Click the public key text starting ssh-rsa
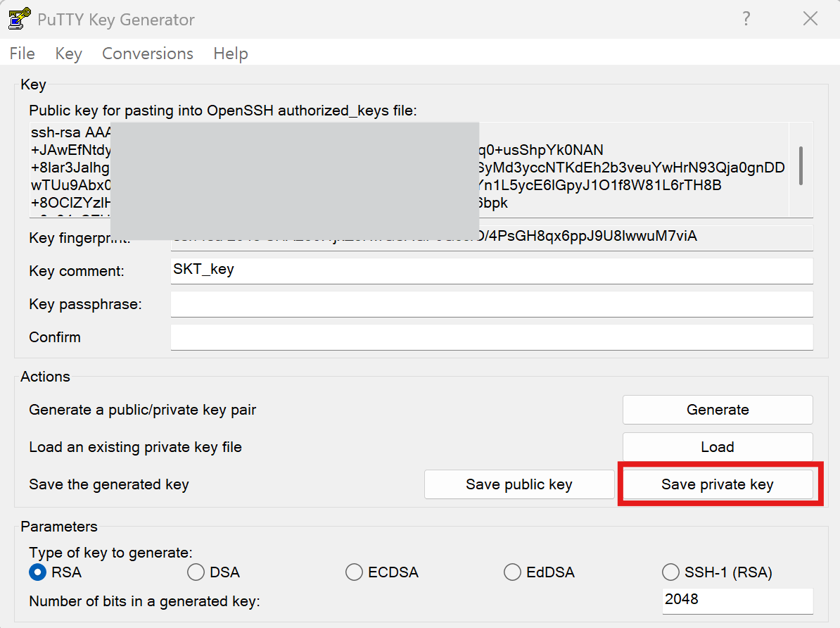This screenshot has height=628, width=840. pyautogui.click(x=408, y=169)
